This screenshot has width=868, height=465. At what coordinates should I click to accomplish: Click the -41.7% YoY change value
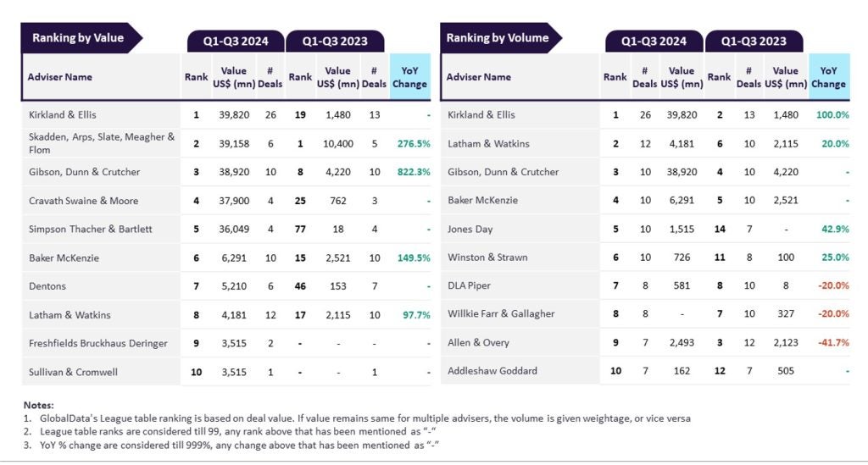pos(832,342)
